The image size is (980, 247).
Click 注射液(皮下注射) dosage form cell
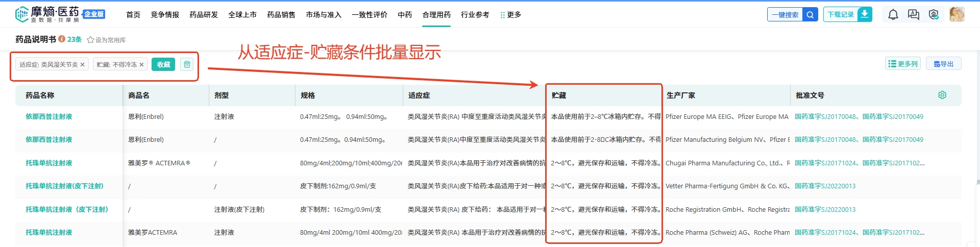(x=239, y=209)
